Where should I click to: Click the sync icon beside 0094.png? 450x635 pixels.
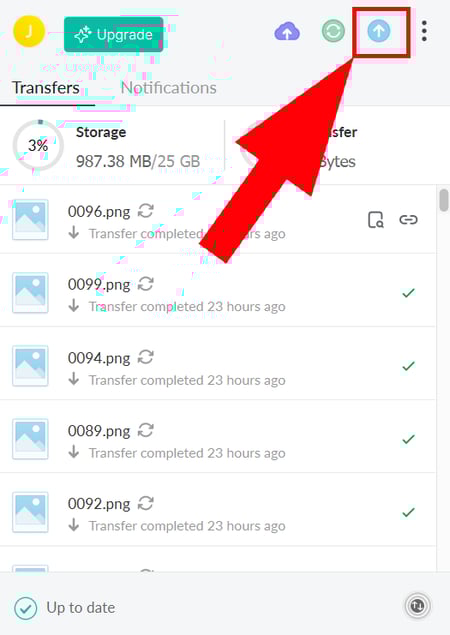click(x=145, y=357)
